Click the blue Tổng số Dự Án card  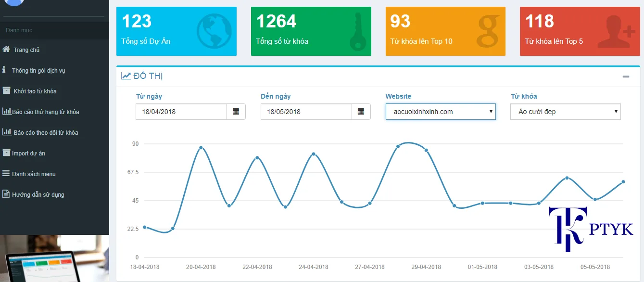(176, 31)
